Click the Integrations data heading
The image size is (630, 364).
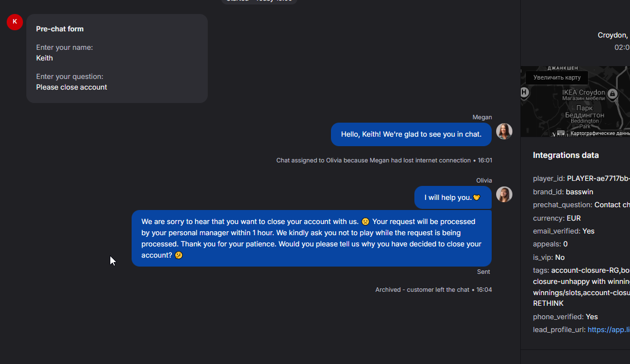pyautogui.click(x=566, y=155)
